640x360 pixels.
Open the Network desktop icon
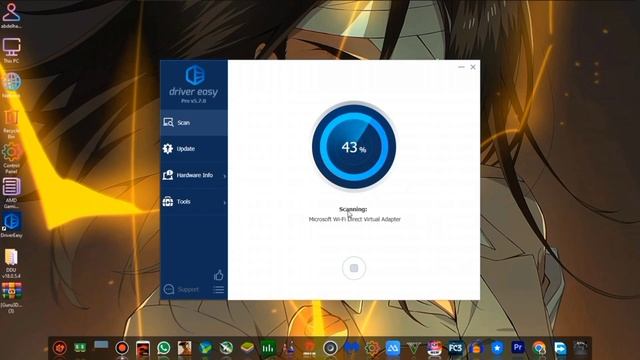(x=11, y=85)
